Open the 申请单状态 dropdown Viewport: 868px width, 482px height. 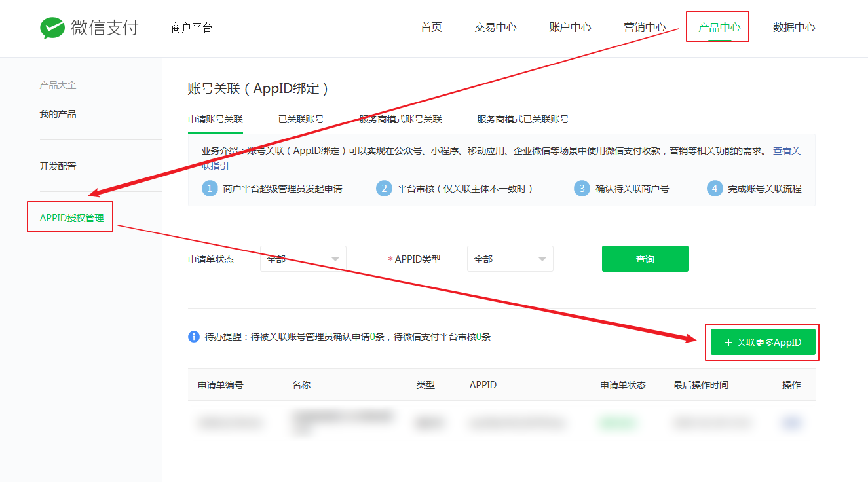[x=303, y=259]
